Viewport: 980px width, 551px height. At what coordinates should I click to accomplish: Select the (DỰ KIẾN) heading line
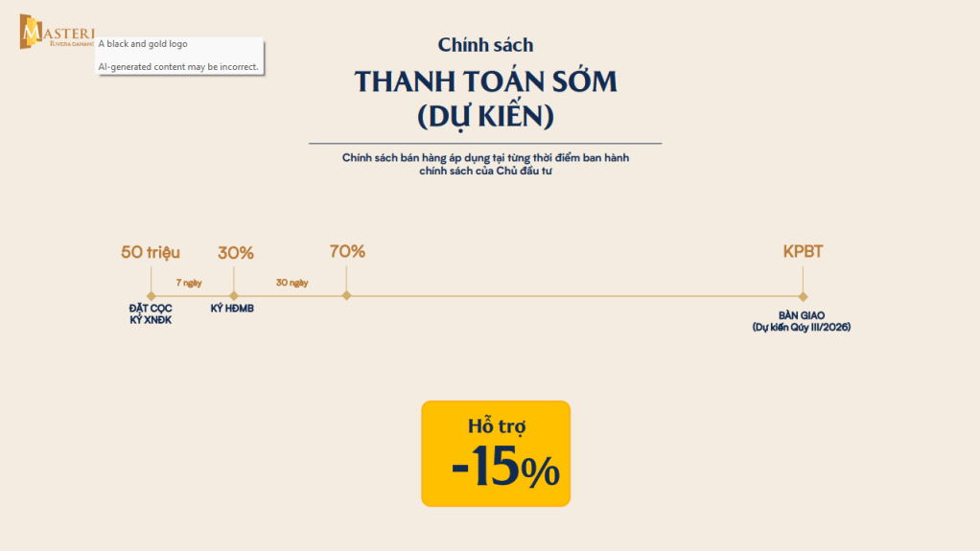point(485,117)
